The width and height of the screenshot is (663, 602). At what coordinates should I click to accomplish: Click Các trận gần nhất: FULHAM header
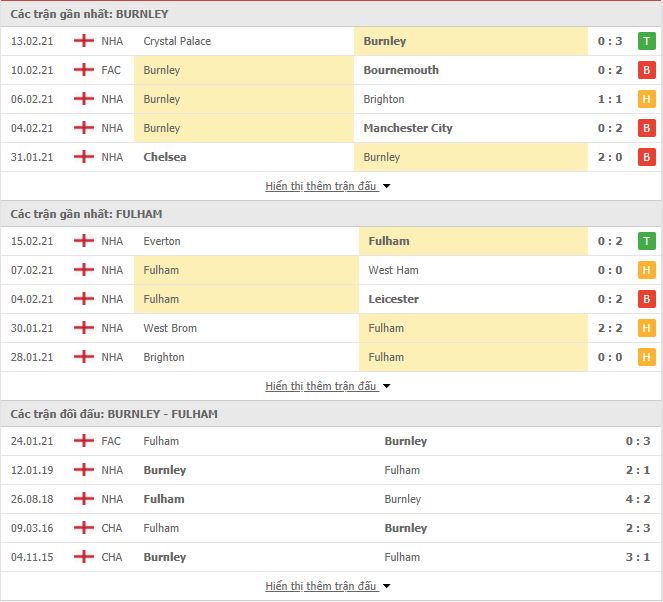[x=86, y=214]
